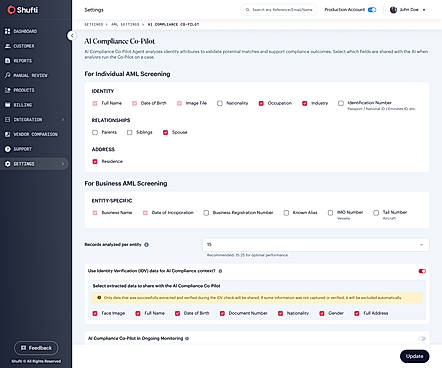
Task: Click info icon beside Ongoing Monitoring label
Action: (x=187, y=338)
